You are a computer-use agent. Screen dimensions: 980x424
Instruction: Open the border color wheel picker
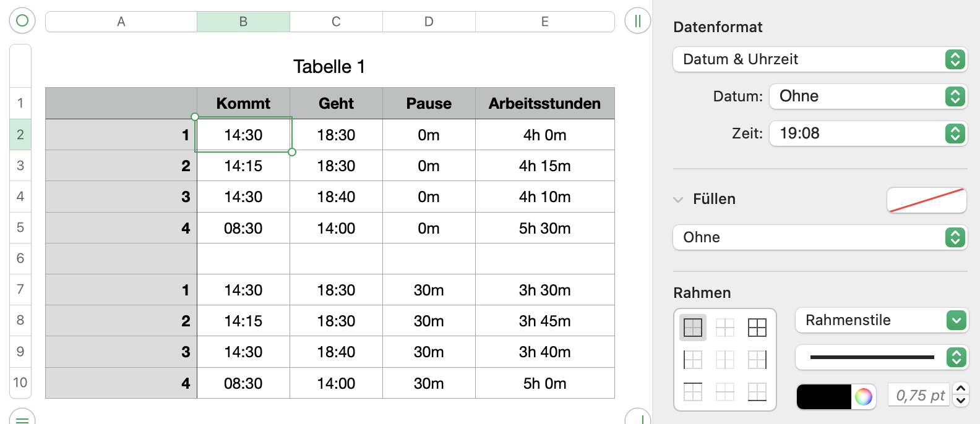point(864,396)
